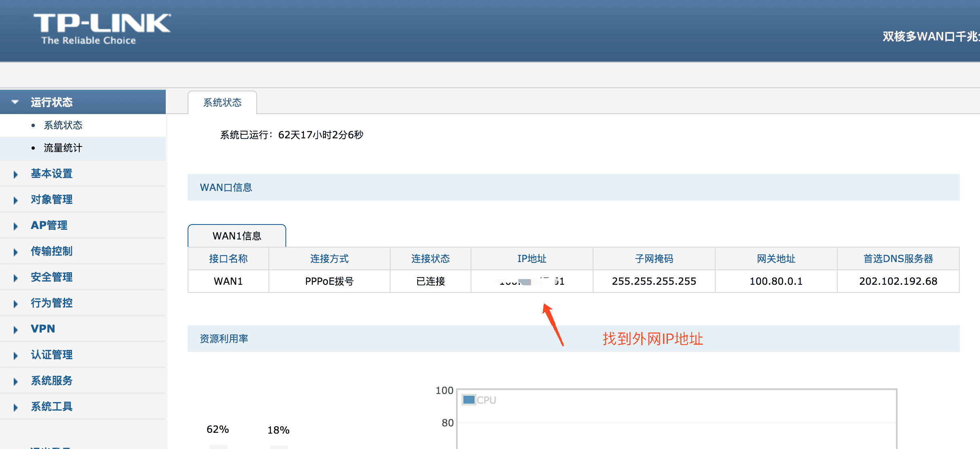Expand the 系统服务 arrow
Viewport: 980px width, 449px height.
pyautogui.click(x=15, y=381)
